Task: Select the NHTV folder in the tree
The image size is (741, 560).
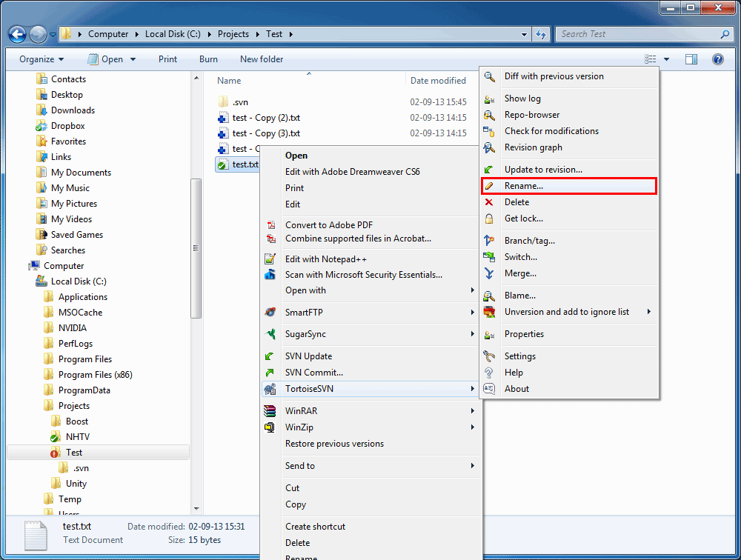Action: 78,436
